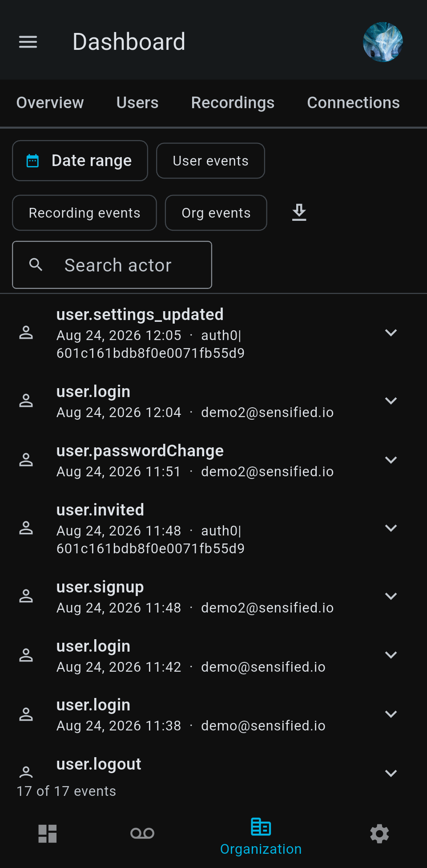Download events with the export icon
This screenshot has width=427, height=868.
(x=299, y=213)
